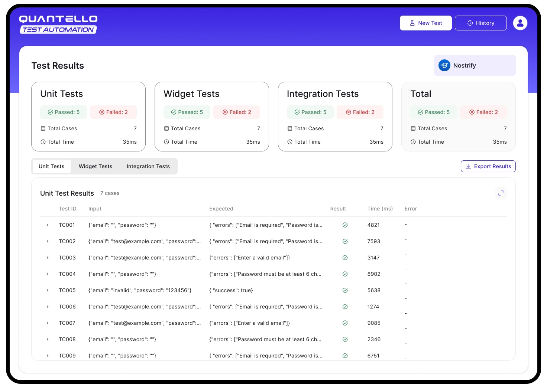
Task: Click the Quantello Test Automation logo
Action: [58, 24]
